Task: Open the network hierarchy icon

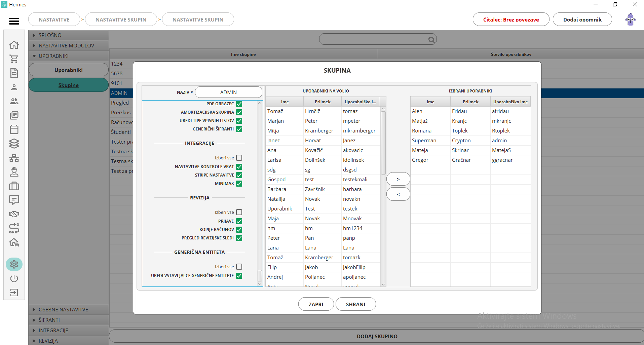Action: coord(14,158)
